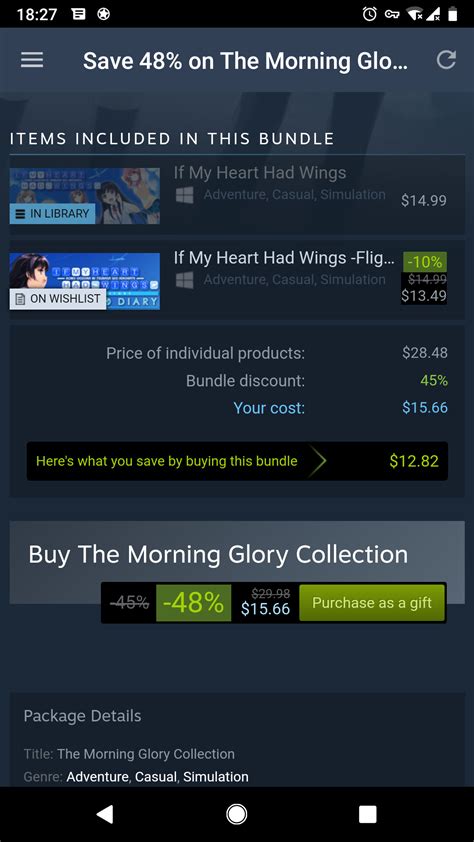Tap the savings arrow banner showing $12.82
This screenshot has width=474, height=842.
tap(237, 461)
